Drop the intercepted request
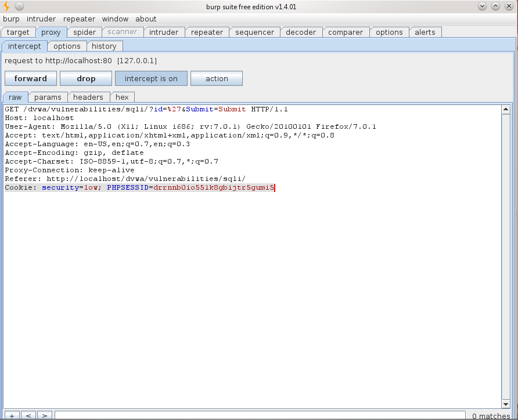This screenshot has height=420, width=518. (x=86, y=78)
